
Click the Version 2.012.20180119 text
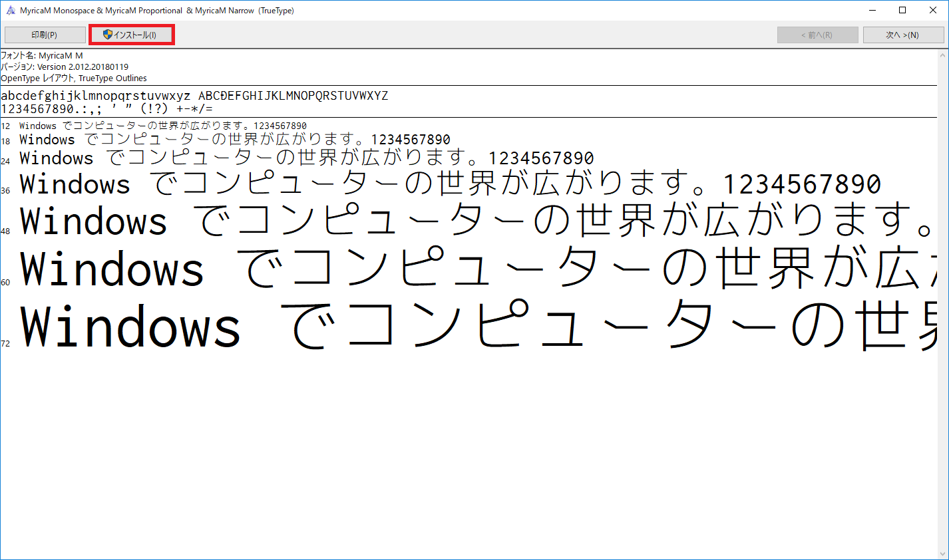click(x=83, y=67)
